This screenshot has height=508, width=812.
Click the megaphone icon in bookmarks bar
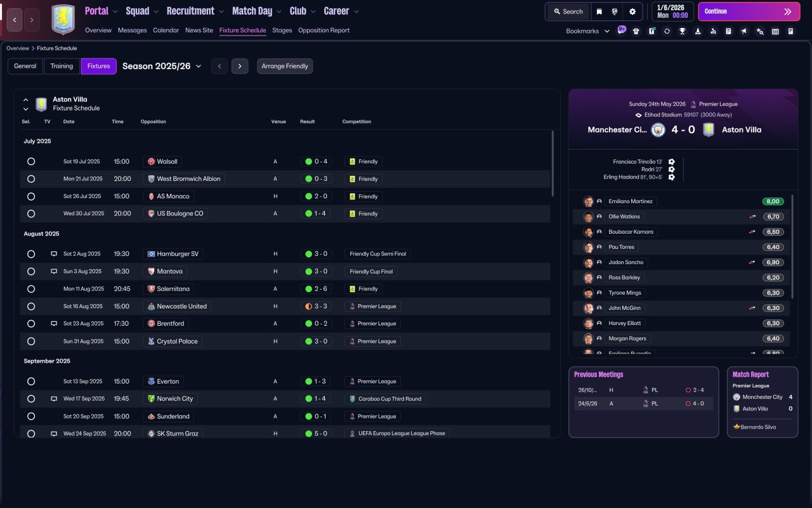(x=744, y=31)
